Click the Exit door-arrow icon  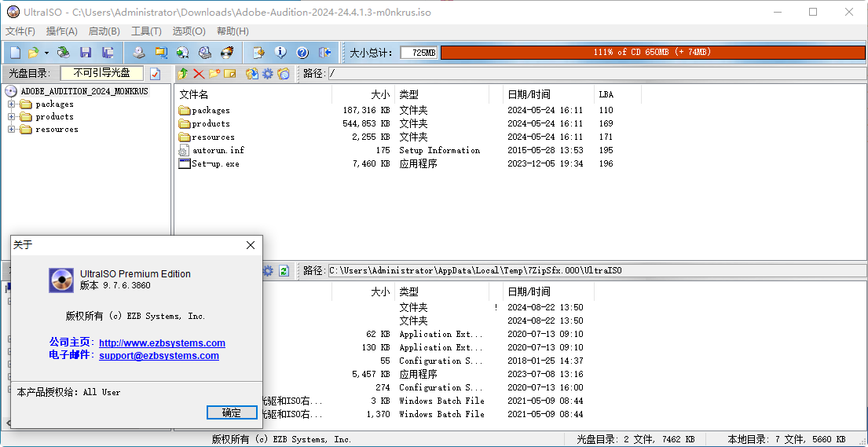pos(325,53)
